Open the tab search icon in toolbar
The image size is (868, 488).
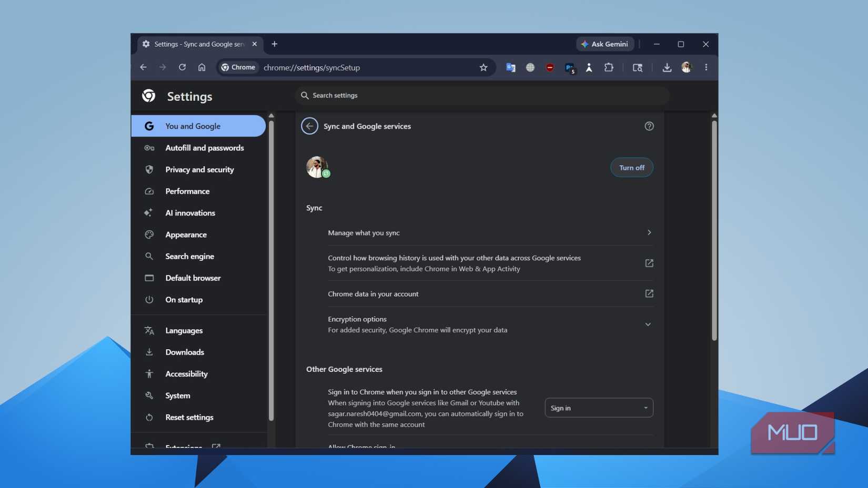point(638,67)
